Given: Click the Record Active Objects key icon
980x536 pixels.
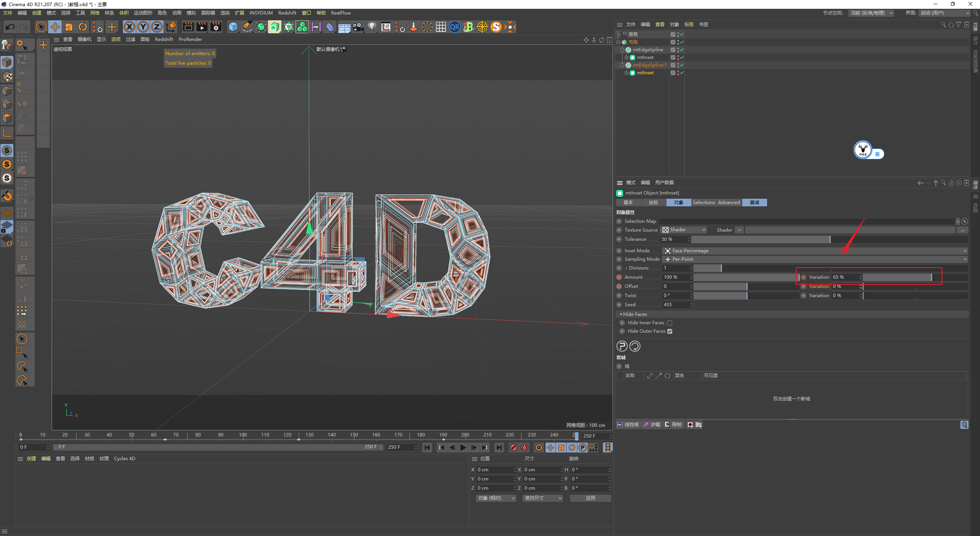Looking at the screenshot, I should click(x=514, y=448).
